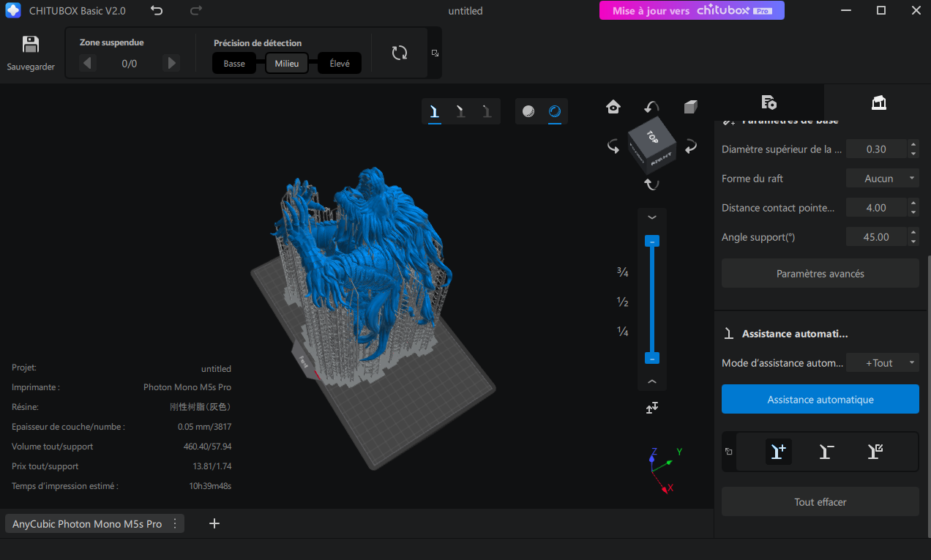This screenshot has width=931, height=560.
Task: Choose Milieu detection precision
Action: [287, 64]
